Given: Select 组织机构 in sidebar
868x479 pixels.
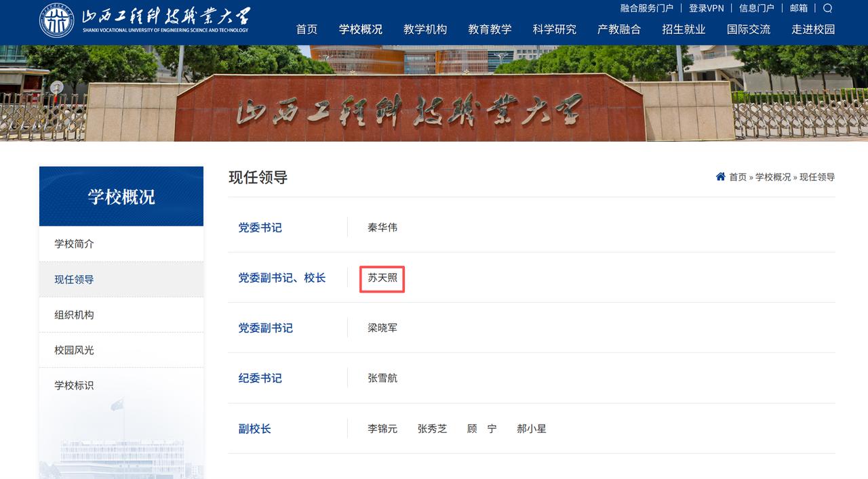Looking at the screenshot, I should click(x=121, y=314).
